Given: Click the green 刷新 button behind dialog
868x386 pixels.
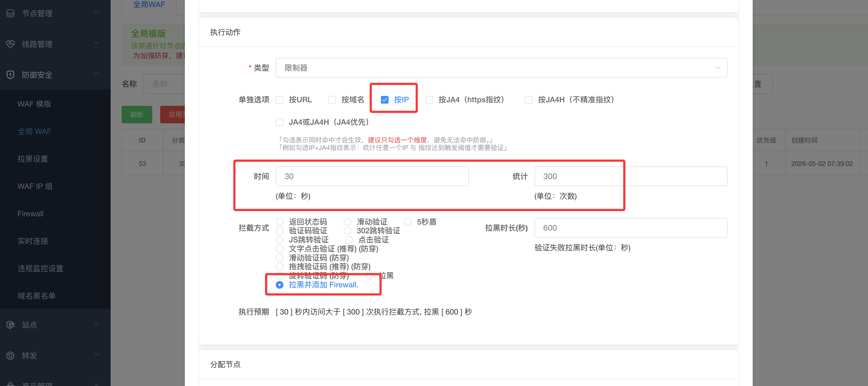Looking at the screenshot, I should 137,115.
